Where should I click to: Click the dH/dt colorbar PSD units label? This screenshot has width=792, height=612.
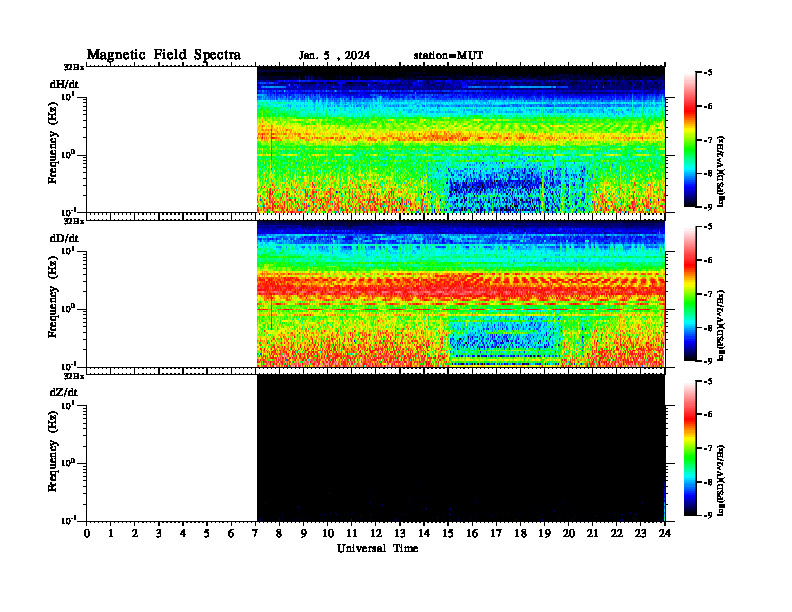721,171
